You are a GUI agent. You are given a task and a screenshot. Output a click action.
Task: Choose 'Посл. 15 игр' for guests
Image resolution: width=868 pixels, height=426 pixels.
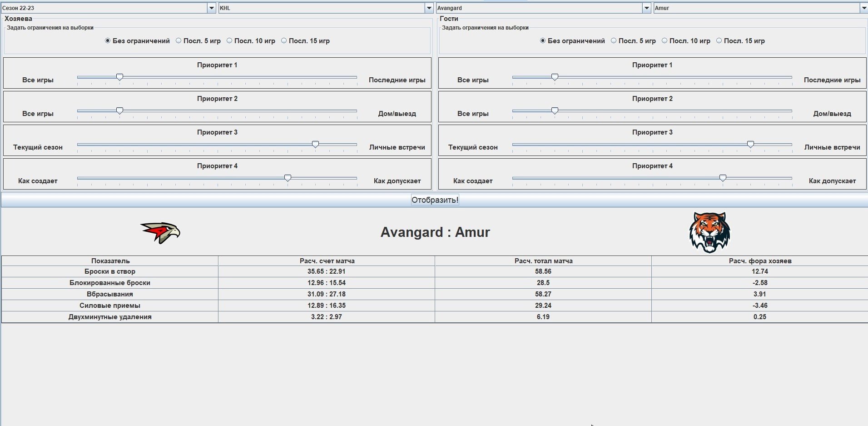coord(719,41)
